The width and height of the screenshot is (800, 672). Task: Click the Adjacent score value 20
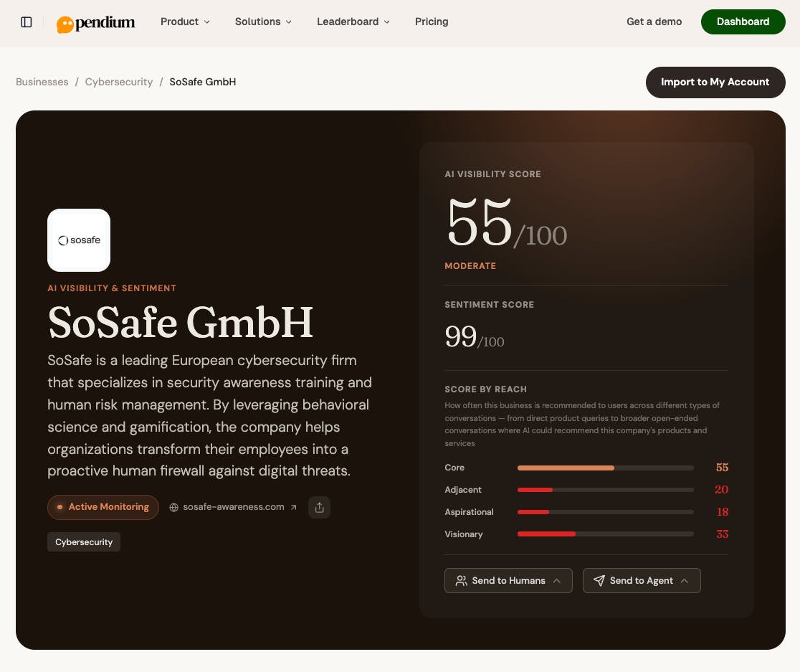pyautogui.click(x=721, y=490)
